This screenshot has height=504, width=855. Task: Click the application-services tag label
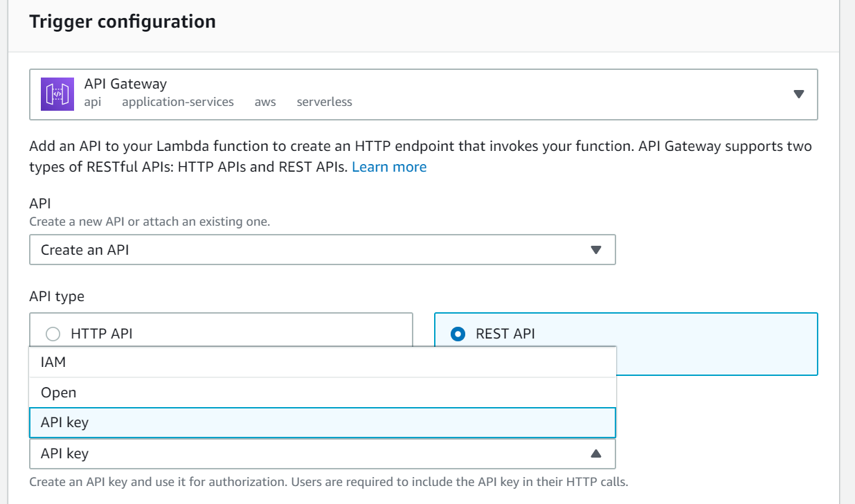(178, 102)
